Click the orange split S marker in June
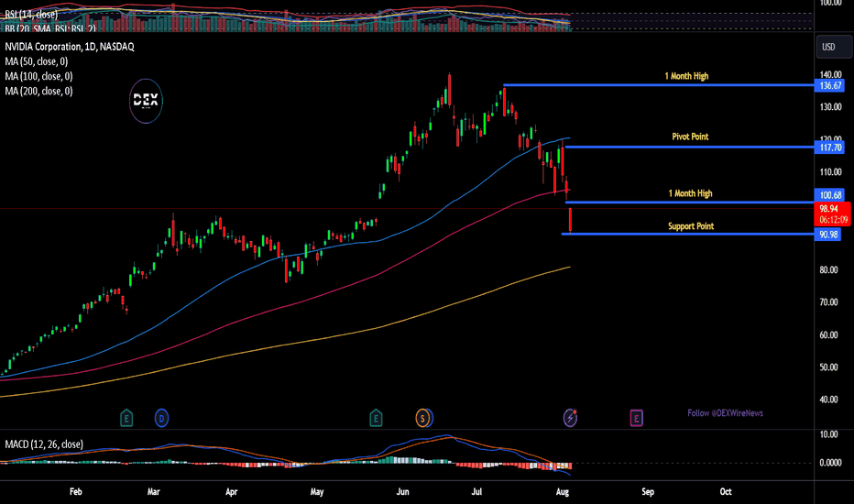Viewport: 854px width, 504px height. coord(422,418)
